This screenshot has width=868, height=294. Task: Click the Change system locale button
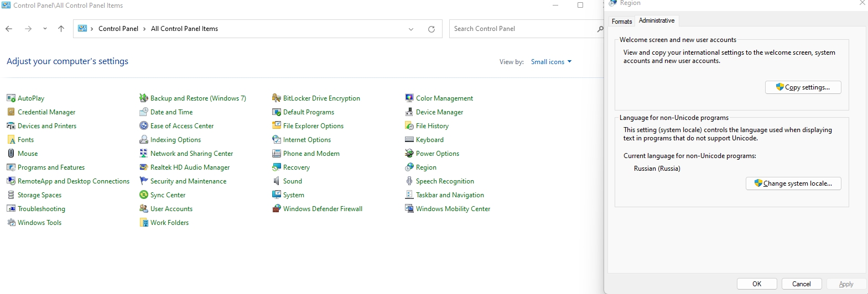point(793,183)
